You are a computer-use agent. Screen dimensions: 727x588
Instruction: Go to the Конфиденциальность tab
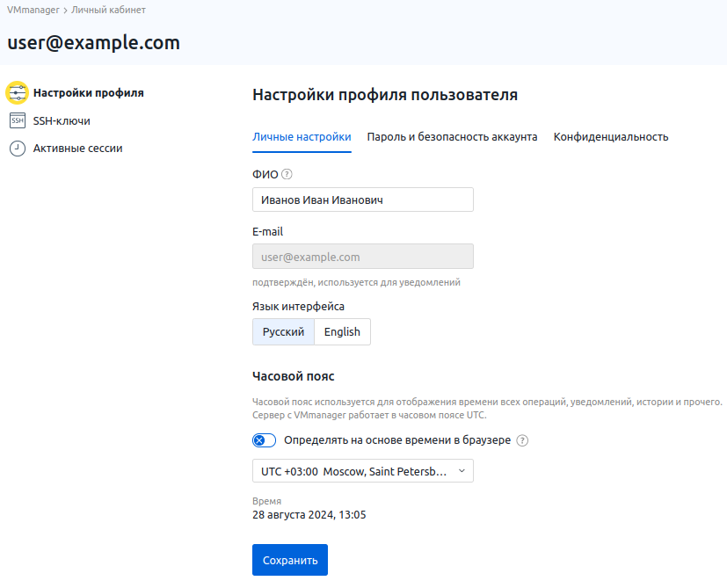[611, 137]
